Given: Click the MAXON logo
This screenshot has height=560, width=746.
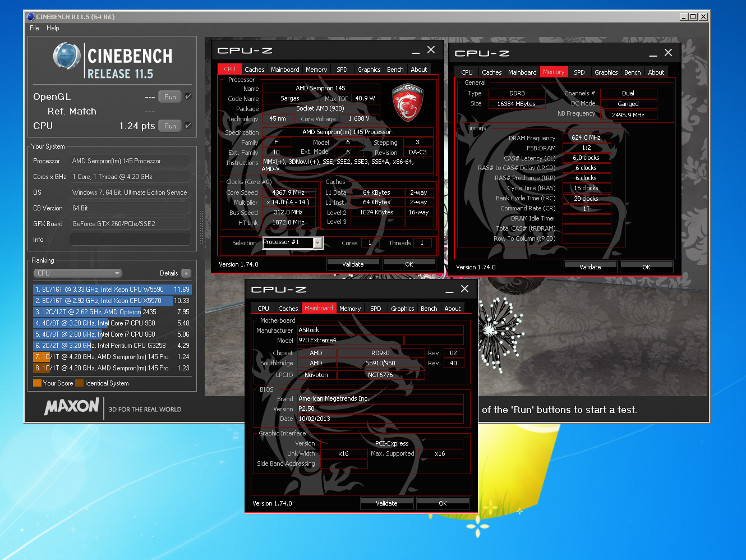Looking at the screenshot, I should tap(72, 406).
